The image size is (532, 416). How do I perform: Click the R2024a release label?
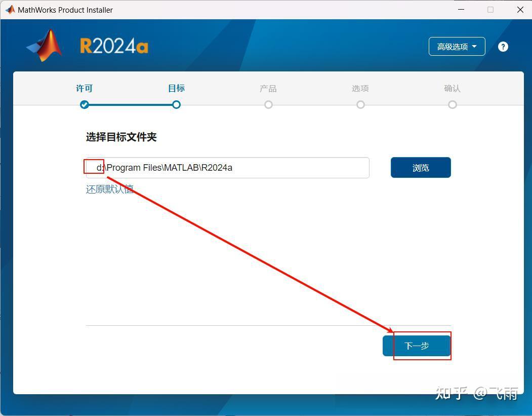point(113,45)
